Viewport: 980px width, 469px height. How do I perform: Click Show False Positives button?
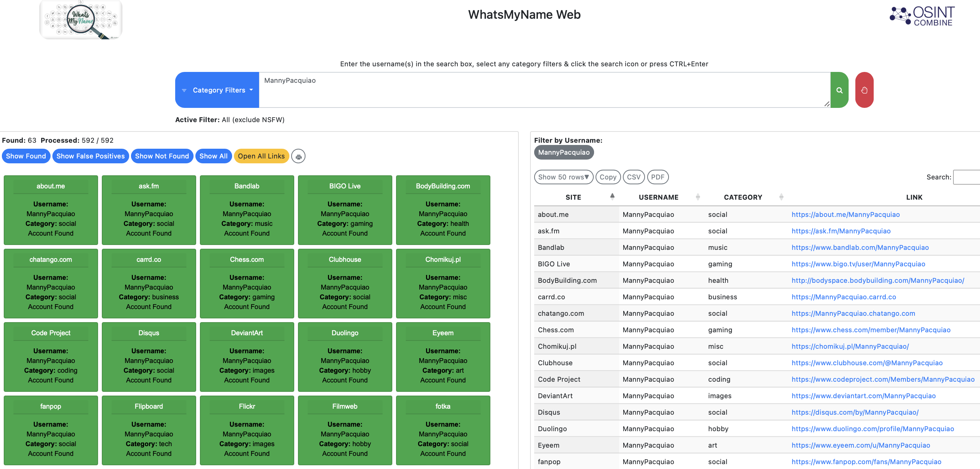[x=91, y=156]
